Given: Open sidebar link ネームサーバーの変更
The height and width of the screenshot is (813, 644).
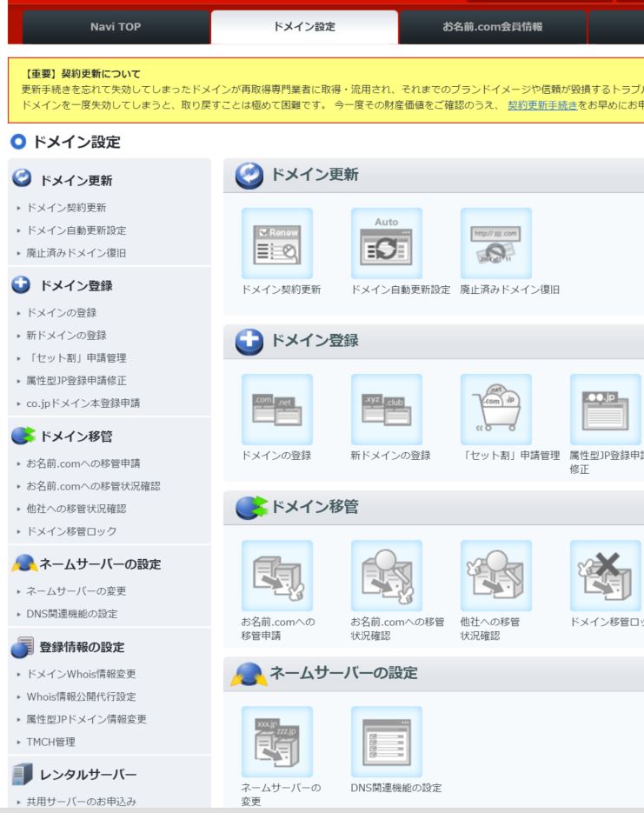Looking at the screenshot, I should tap(76, 591).
